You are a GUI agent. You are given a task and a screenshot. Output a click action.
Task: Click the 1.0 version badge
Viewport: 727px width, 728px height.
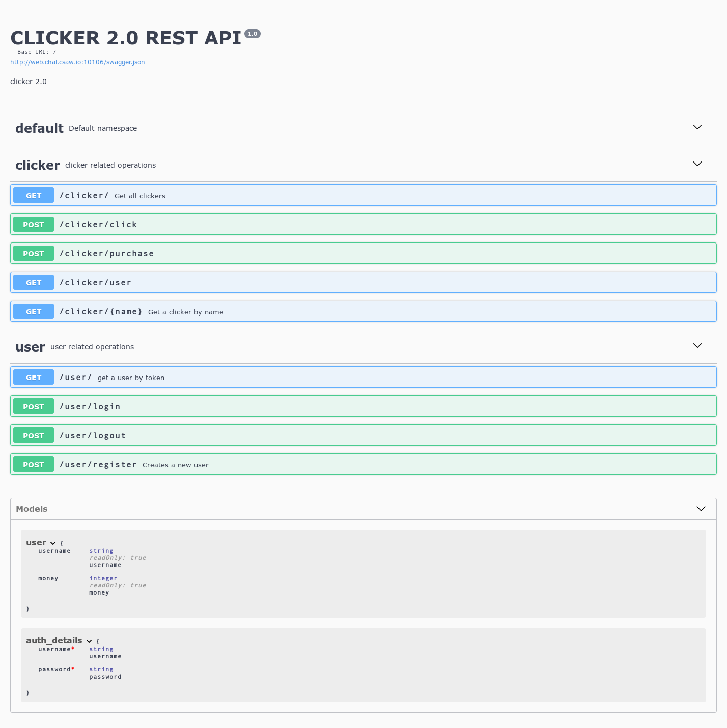tap(253, 33)
